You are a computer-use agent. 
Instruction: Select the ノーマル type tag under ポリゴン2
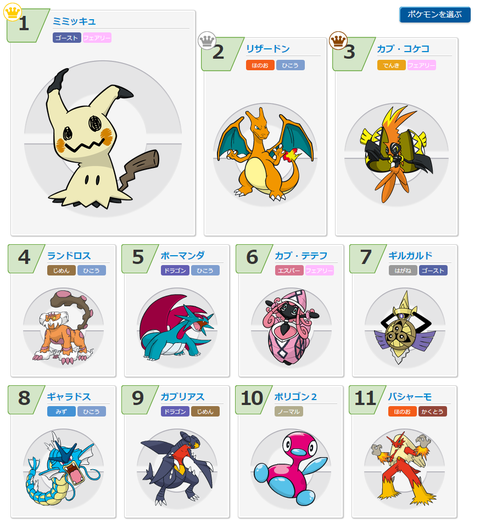click(x=289, y=411)
